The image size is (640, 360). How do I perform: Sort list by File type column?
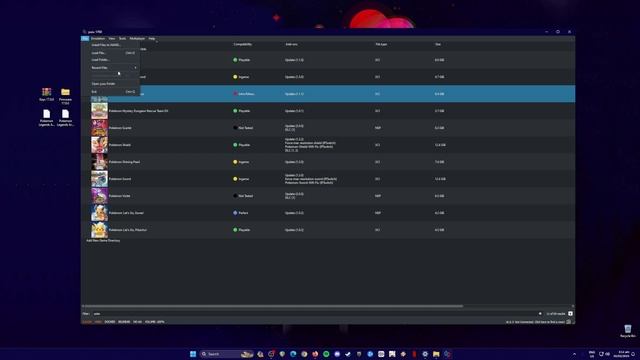(x=381, y=44)
